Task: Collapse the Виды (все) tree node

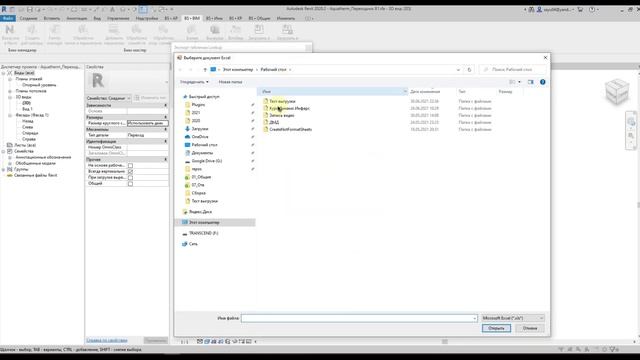Action: pyautogui.click(x=3, y=73)
